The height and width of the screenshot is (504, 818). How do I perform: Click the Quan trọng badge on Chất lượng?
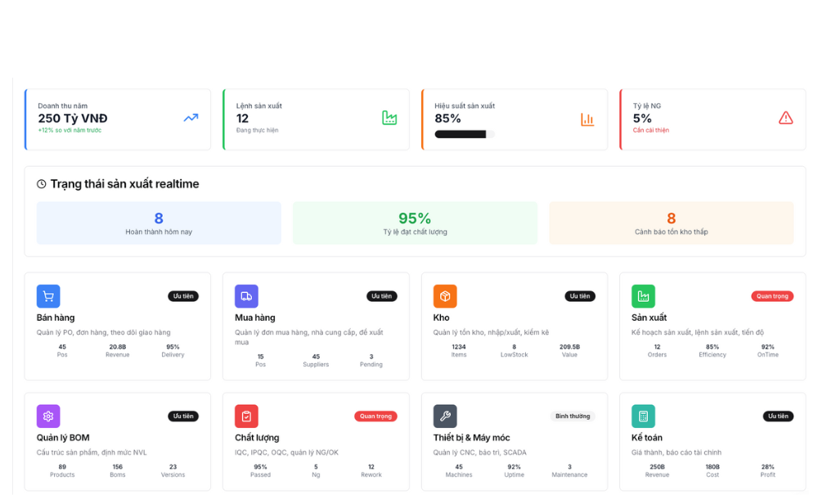point(375,416)
